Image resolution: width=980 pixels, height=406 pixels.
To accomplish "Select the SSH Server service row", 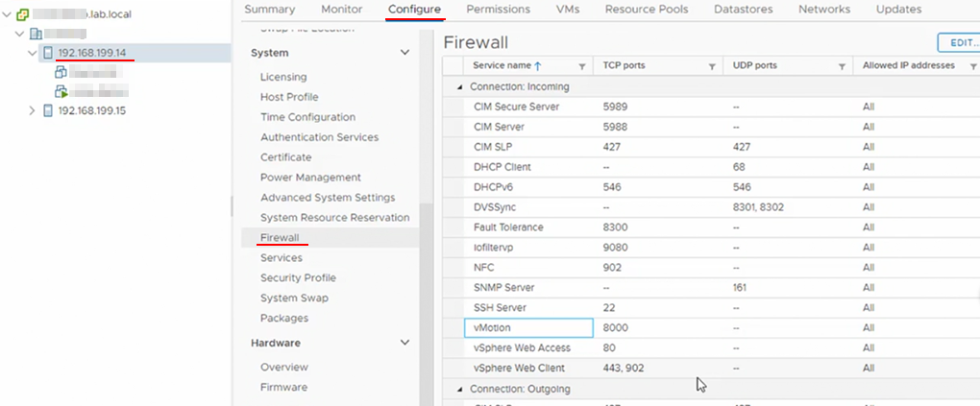I will tap(711, 308).
